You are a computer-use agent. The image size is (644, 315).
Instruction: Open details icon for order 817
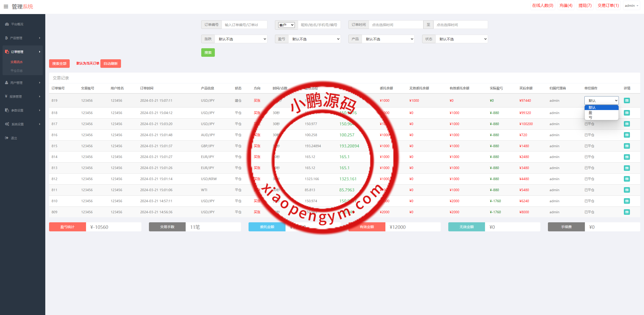(627, 124)
